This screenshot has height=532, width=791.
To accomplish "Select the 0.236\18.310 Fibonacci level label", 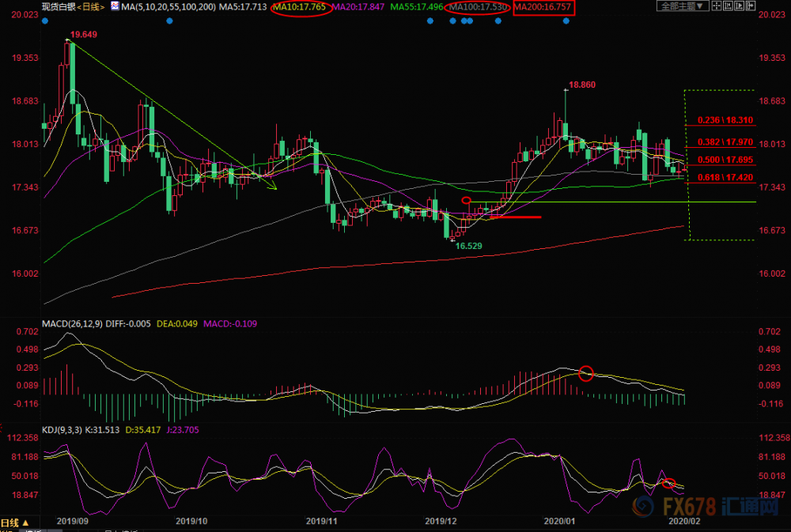I will tap(725, 120).
